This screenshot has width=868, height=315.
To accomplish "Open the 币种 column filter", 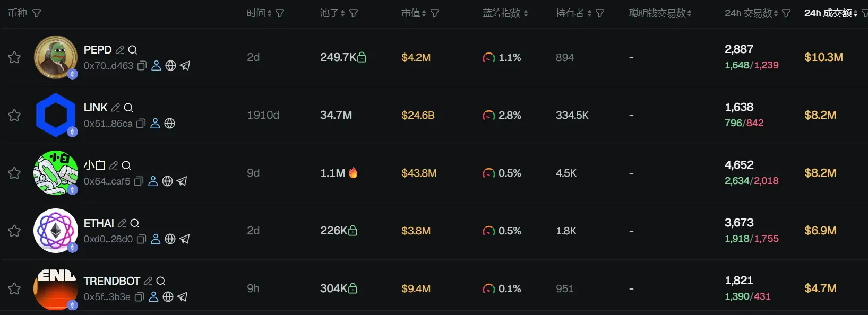I will pyautogui.click(x=37, y=13).
